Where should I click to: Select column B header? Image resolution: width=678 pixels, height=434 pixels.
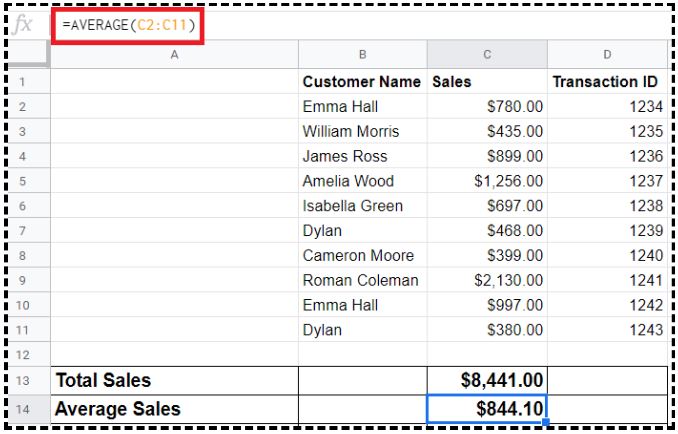(x=362, y=55)
